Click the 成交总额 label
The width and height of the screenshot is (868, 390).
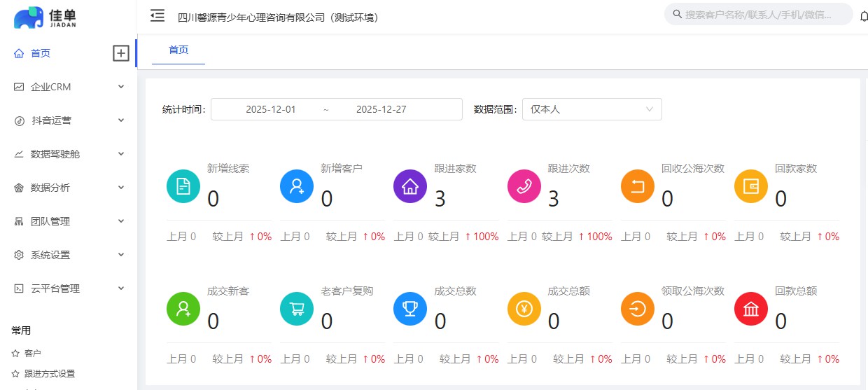pos(569,291)
